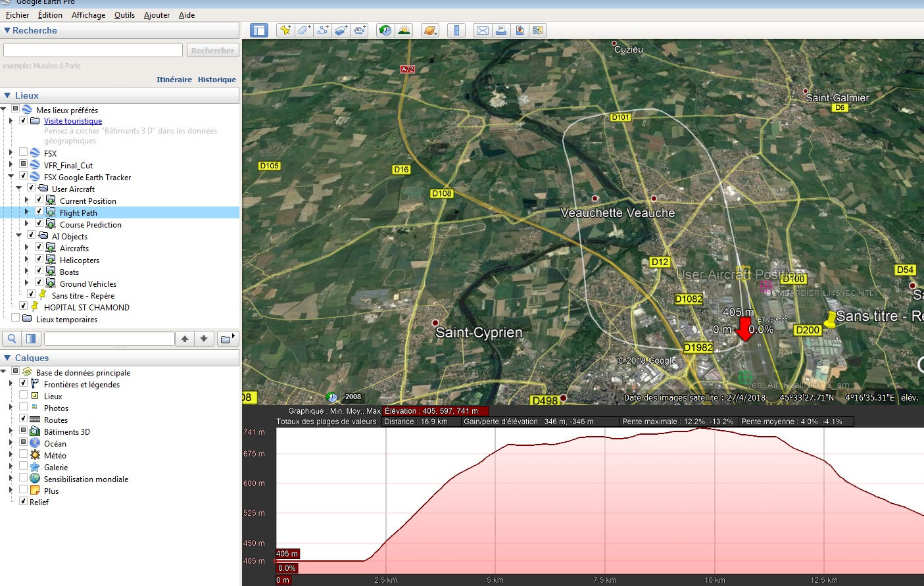
Task: Open the planet switcher dropdown
Action: pyautogui.click(x=430, y=30)
